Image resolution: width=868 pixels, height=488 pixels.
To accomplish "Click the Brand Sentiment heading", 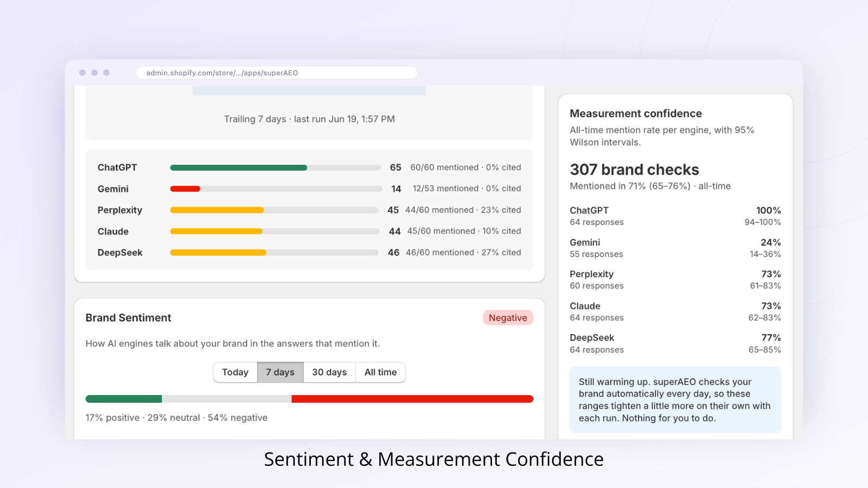I will click(129, 318).
